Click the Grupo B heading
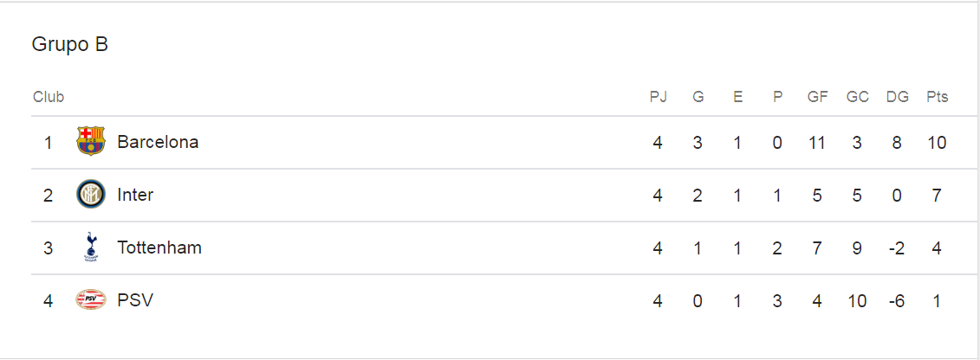980x360 pixels. pos(70,44)
